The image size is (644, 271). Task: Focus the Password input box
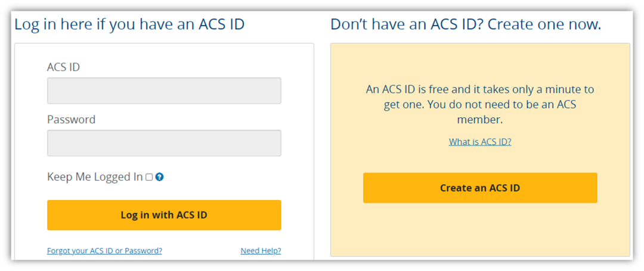point(164,143)
